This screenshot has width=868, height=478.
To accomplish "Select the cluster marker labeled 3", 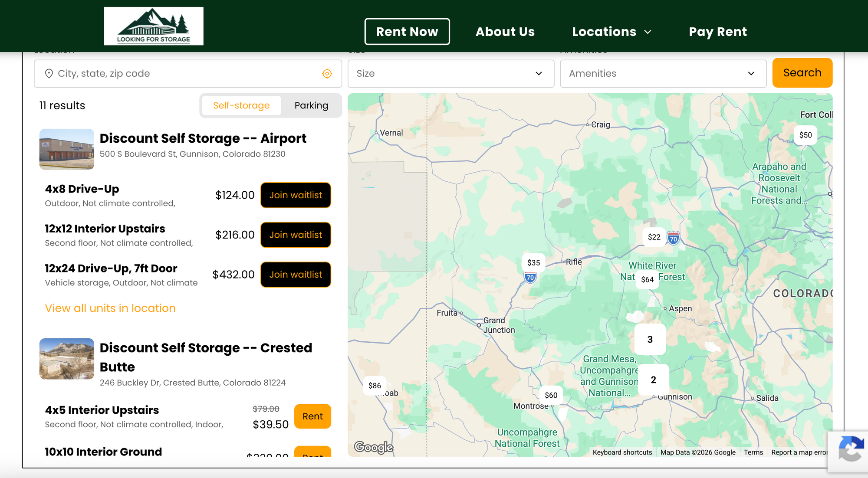I will [x=650, y=339].
